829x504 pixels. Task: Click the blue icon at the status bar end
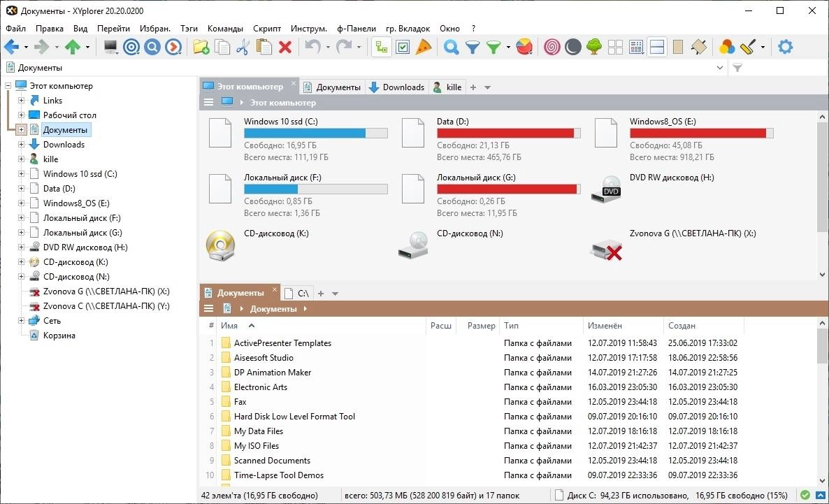click(x=821, y=496)
